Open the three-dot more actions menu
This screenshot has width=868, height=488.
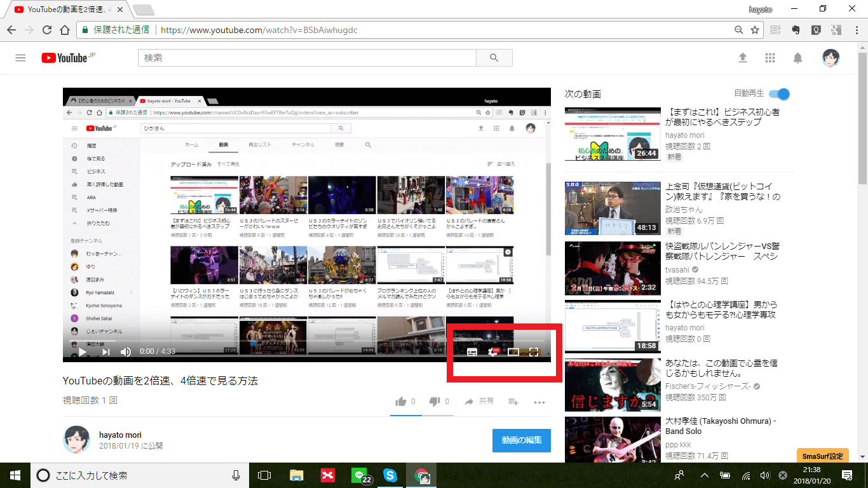[x=539, y=402]
